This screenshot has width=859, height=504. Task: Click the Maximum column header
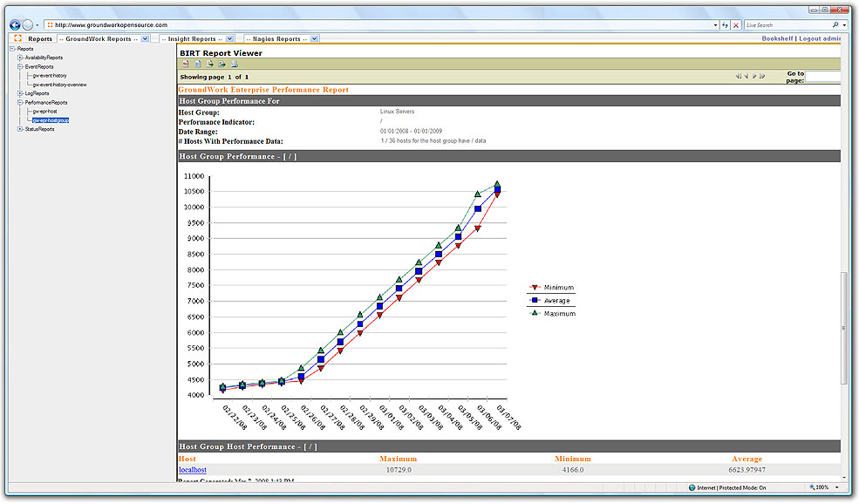click(x=399, y=459)
